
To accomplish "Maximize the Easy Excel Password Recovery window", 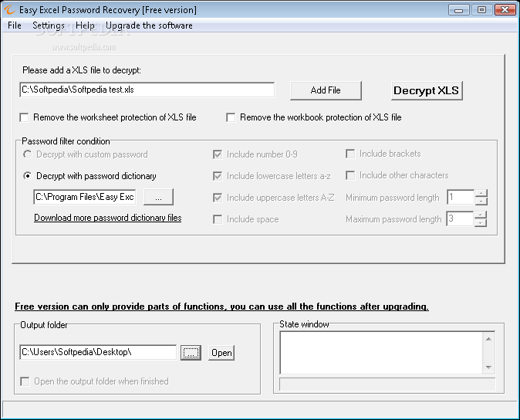I will coord(482,10).
